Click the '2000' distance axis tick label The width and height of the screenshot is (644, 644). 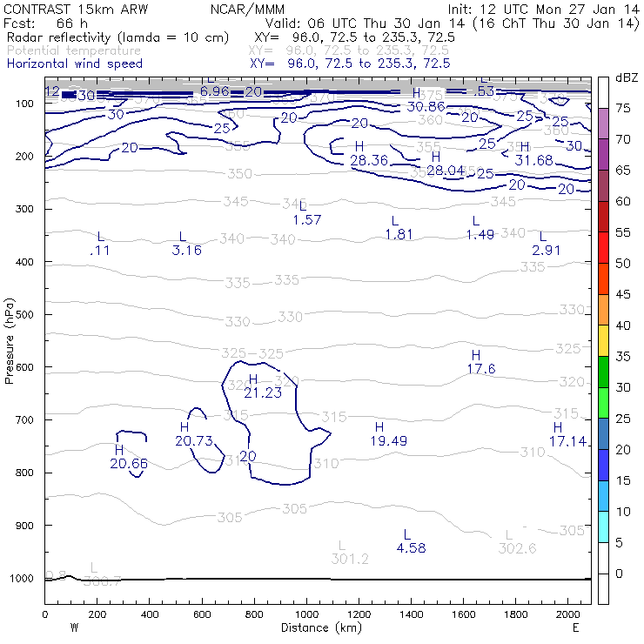pos(568,614)
